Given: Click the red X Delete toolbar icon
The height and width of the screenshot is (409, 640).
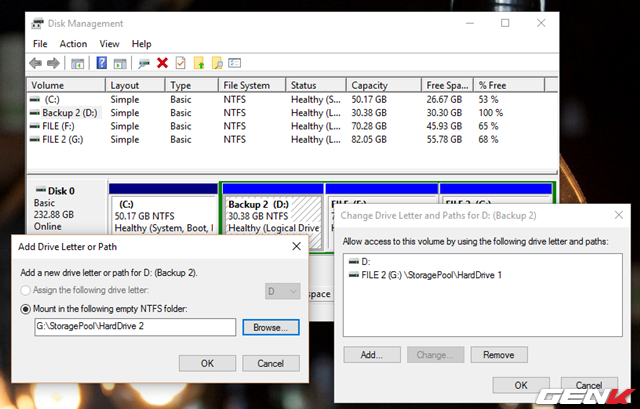Looking at the screenshot, I should (162, 63).
